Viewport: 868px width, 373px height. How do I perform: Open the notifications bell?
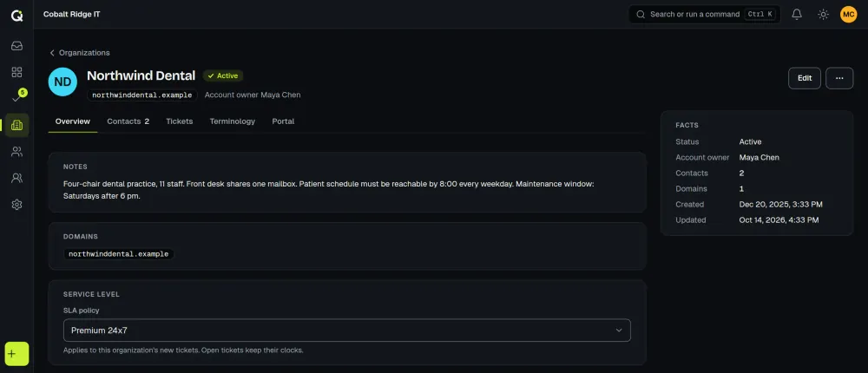[797, 15]
